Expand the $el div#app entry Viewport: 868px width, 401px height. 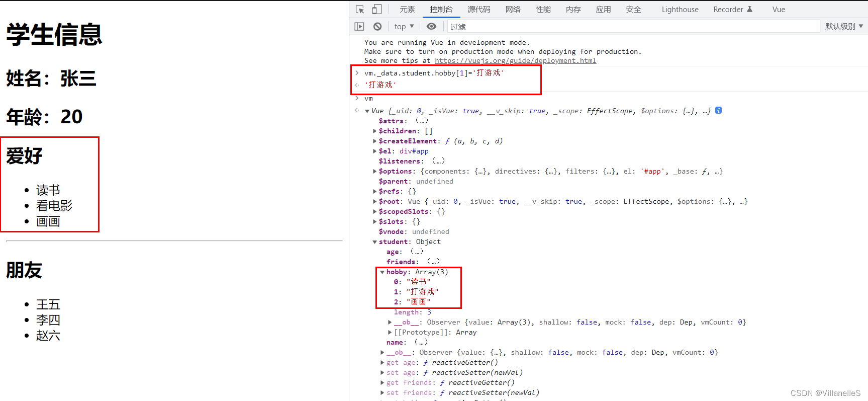[x=374, y=151]
